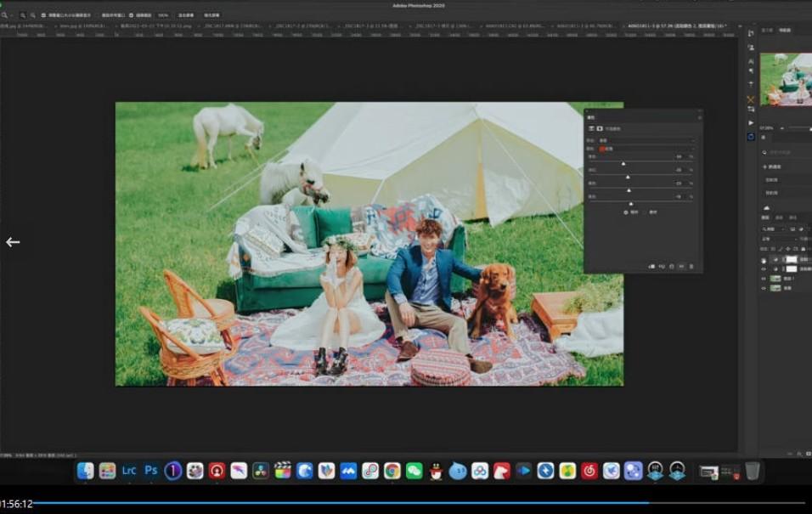Open Photoshop from the Dock
Viewport: 812px width, 514px height.
[151, 471]
